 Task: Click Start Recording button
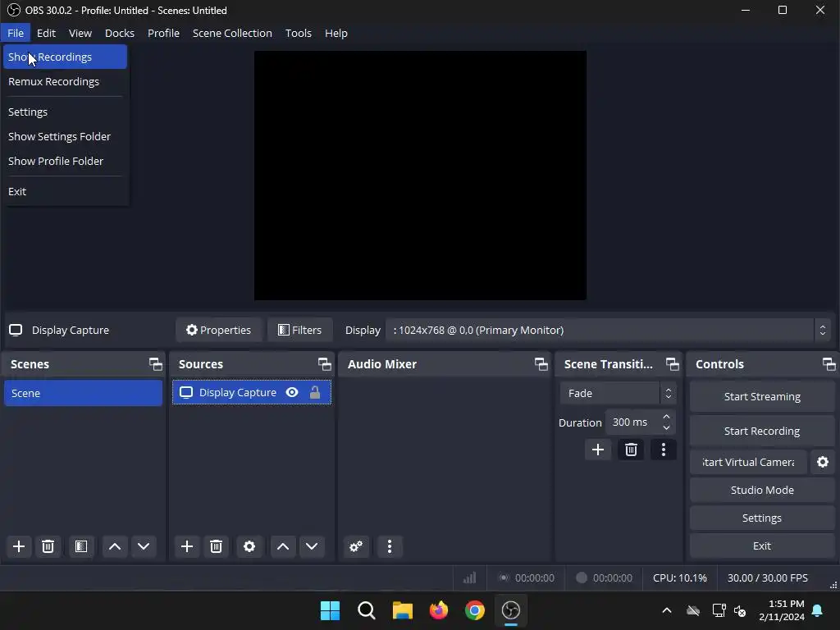[762, 431]
